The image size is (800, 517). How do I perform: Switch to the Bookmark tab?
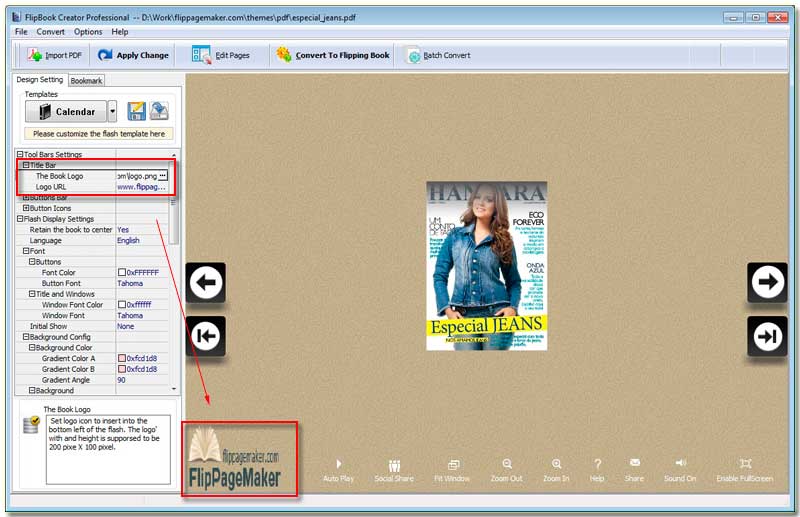86,81
